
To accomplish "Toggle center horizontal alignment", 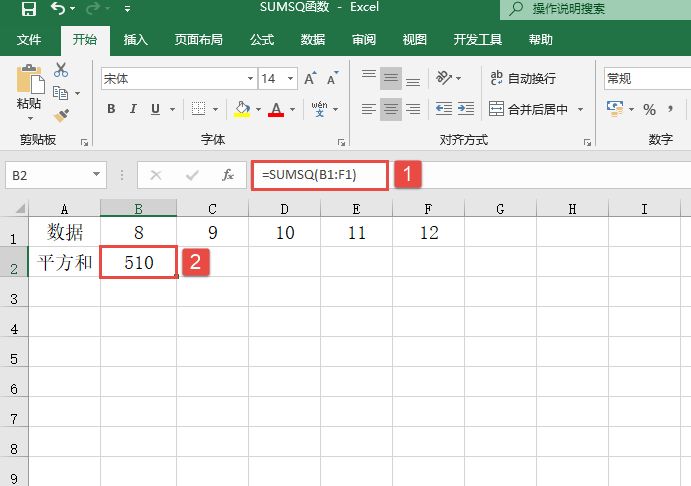I will point(390,109).
